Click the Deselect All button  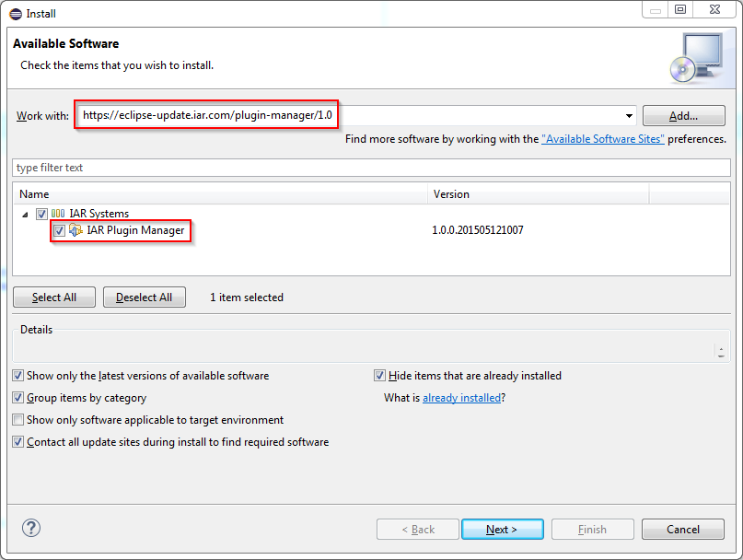click(144, 297)
